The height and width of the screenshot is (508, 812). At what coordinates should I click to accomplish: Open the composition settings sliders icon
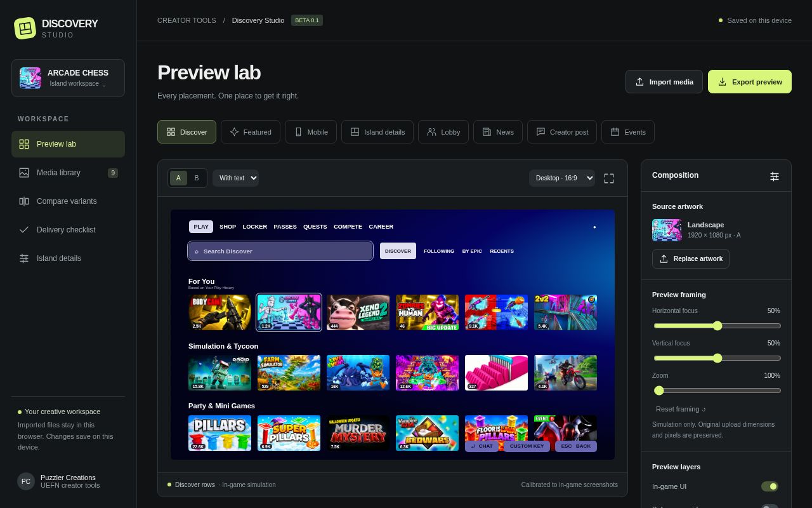coord(775,177)
